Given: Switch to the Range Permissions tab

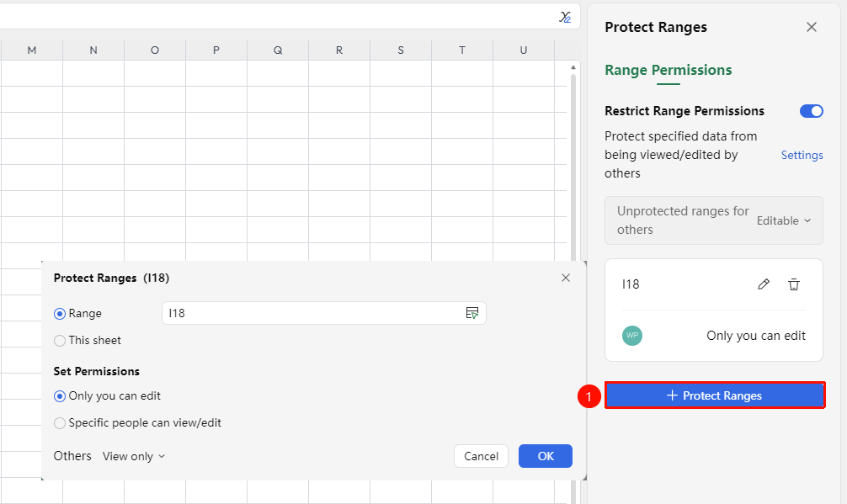Looking at the screenshot, I should coord(669,70).
